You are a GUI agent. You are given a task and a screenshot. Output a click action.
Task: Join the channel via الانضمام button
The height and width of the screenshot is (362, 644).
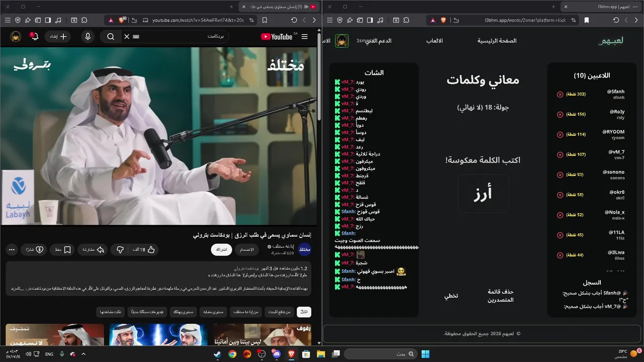click(x=247, y=249)
